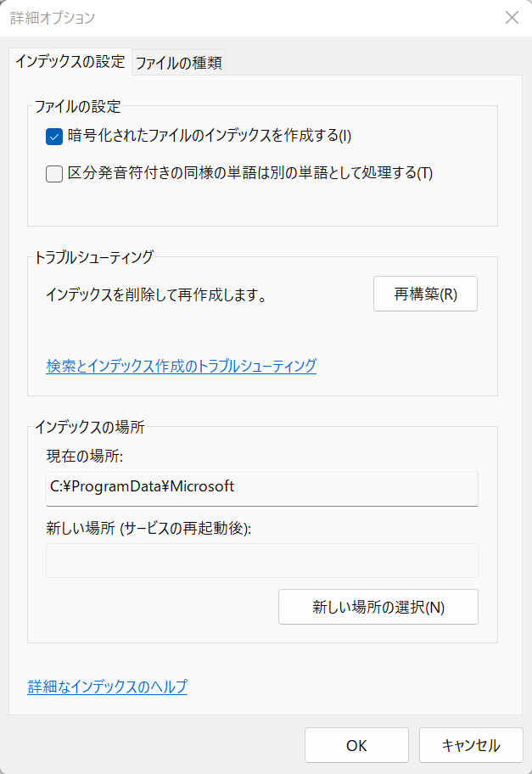Image resolution: width=532 pixels, height=774 pixels.
Task: Click the empty 新しい場所 field
Action: [x=262, y=560]
